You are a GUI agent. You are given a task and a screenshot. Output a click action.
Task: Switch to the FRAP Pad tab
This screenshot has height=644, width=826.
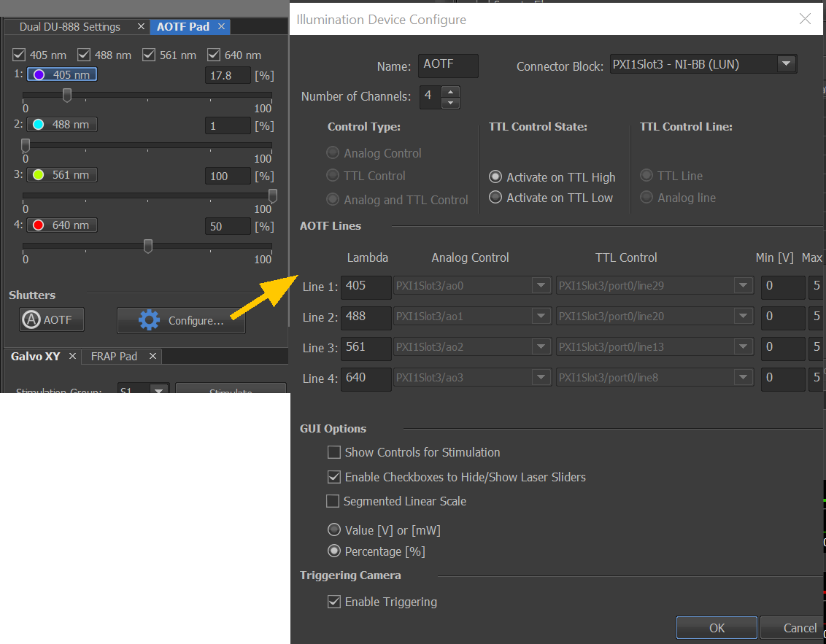pyautogui.click(x=114, y=356)
